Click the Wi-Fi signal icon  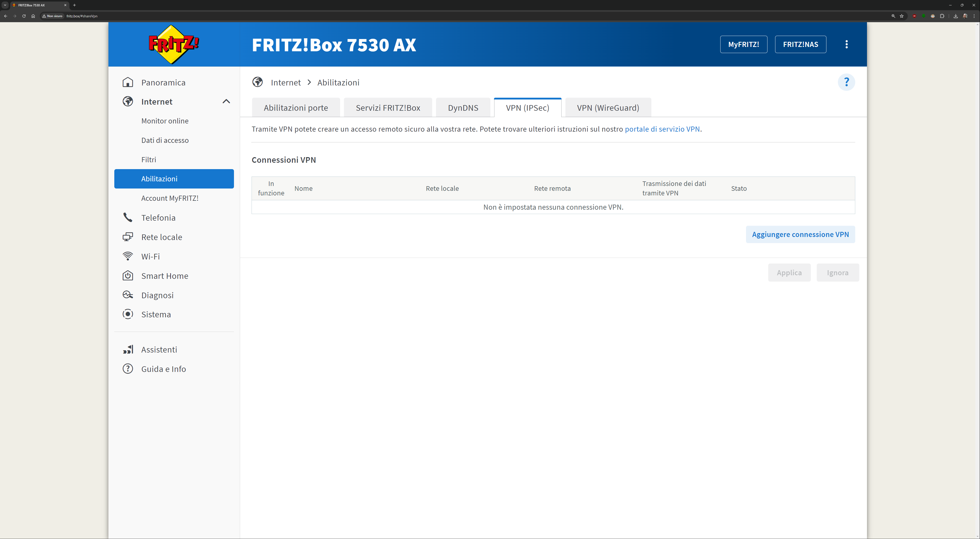coord(128,256)
